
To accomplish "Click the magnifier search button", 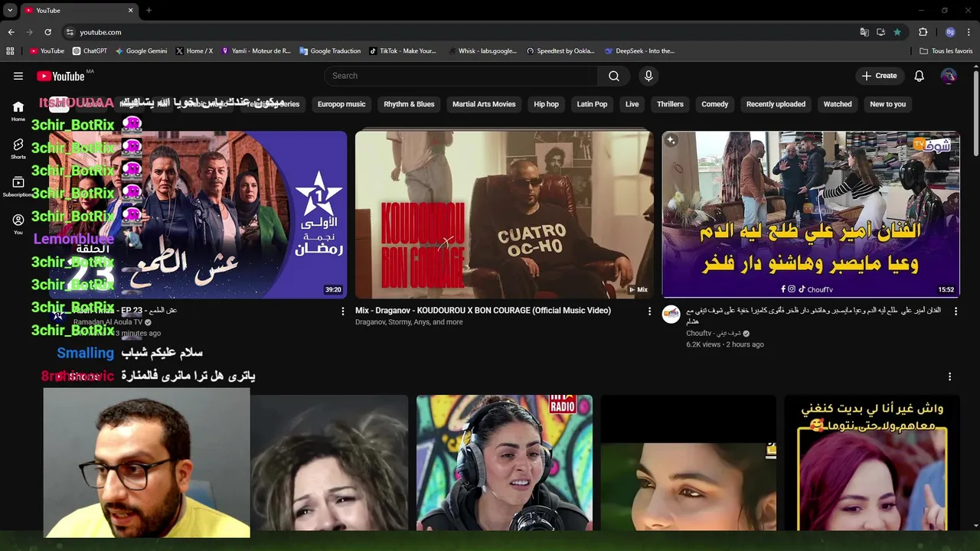I will click(614, 76).
